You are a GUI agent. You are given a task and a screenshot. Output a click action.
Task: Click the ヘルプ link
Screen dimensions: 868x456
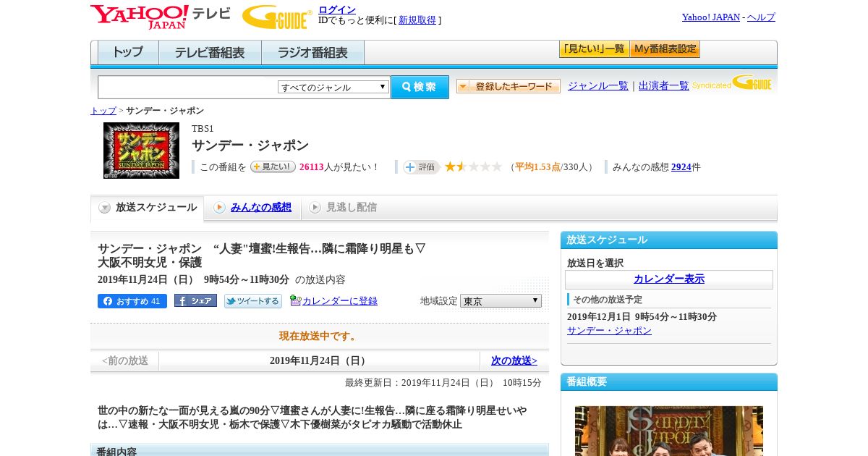click(761, 17)
